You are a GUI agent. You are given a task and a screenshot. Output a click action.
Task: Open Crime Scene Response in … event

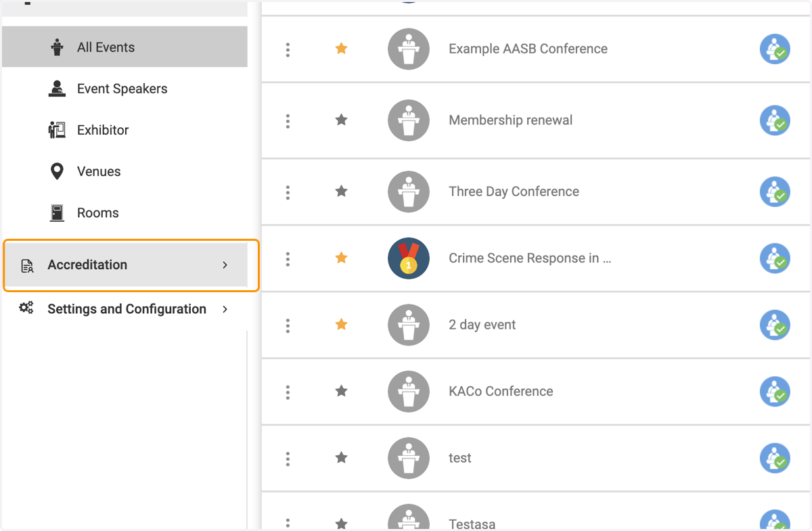530,258
